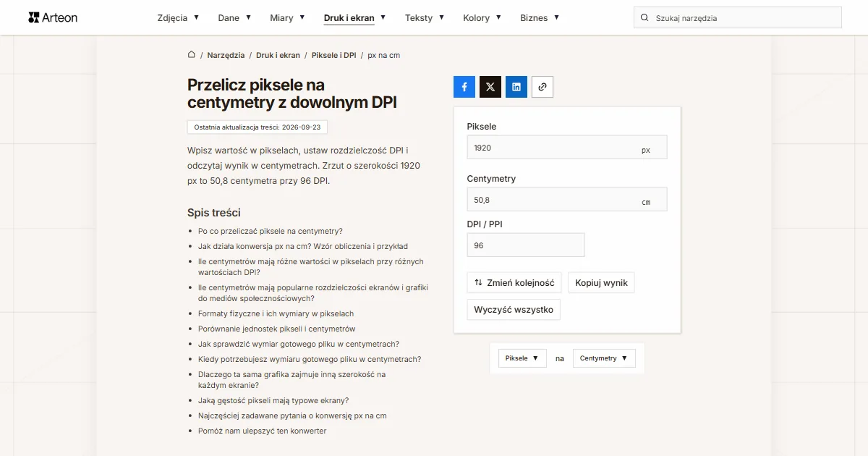
Task: Open the Kolory menu
Action: [x=482, y=18]
